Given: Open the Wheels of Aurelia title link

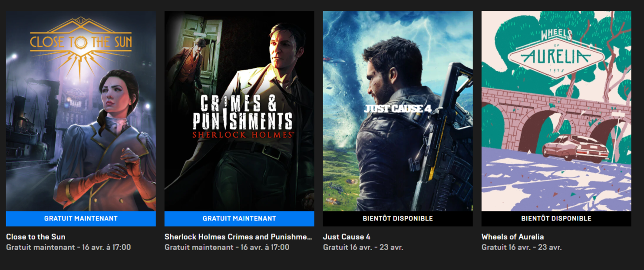Looking at the screenshot, I should 512,237.
